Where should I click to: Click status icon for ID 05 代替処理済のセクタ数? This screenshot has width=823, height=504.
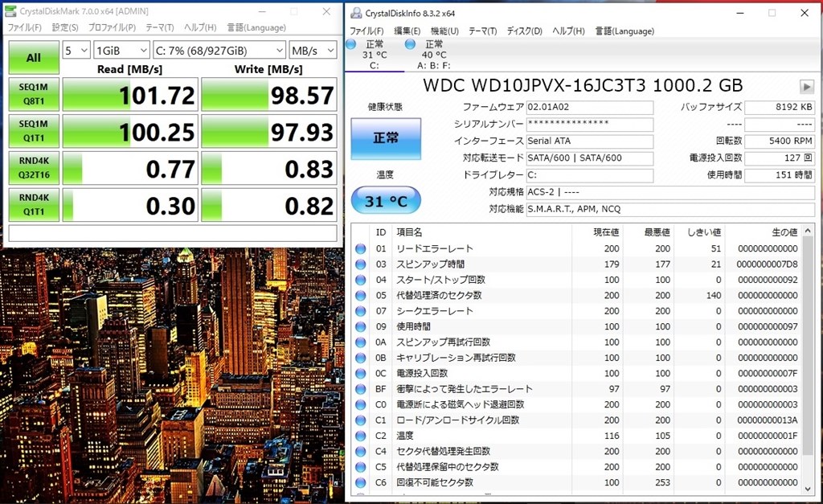click(361, 296)
